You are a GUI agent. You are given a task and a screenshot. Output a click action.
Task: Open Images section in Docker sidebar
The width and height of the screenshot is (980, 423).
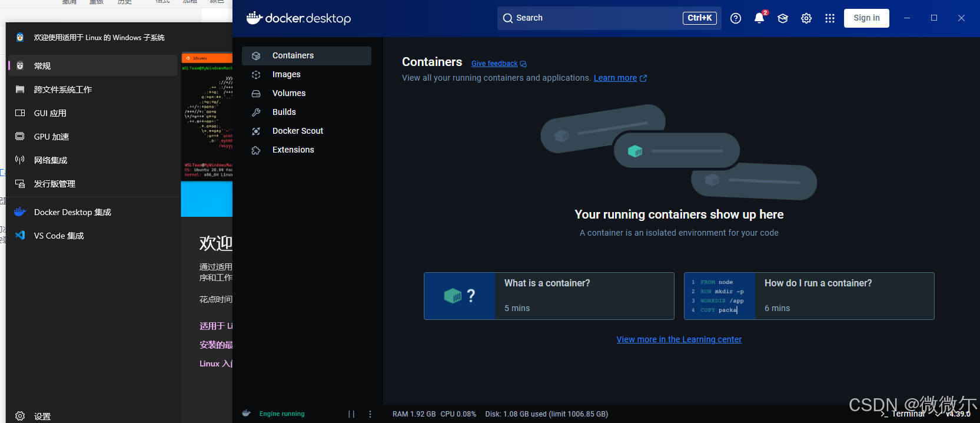pyautogui.click(x=306, y=74)
